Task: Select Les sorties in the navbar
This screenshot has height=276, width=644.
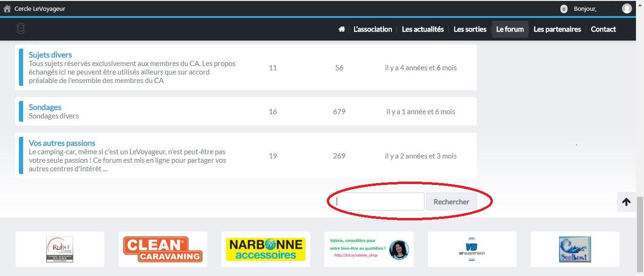Action: [x=470, y=29]
